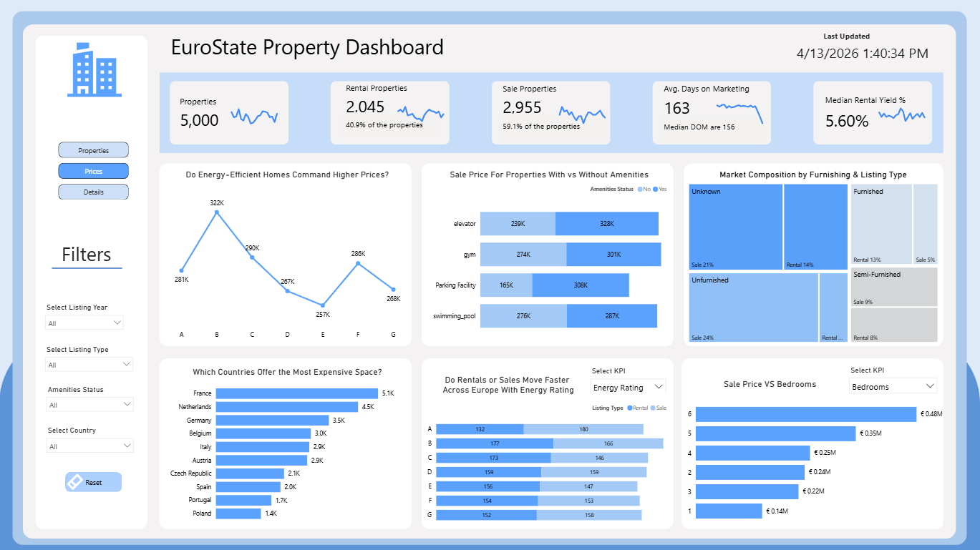Expand the Select Country filter dropdown
Viewport: 980px width, 550px height.
(x=89, y=446)
